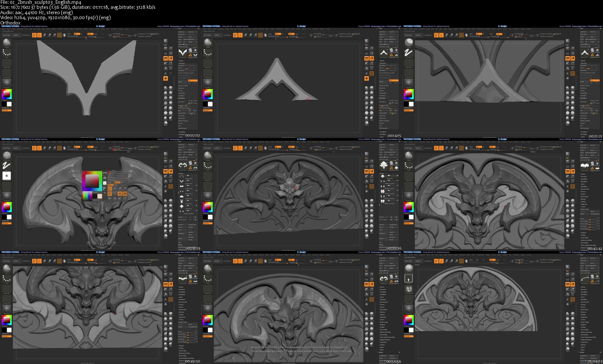Click the DragRect stroke icon in the 01:04:03 frame
603x364 pixels.
coord(409,278)
